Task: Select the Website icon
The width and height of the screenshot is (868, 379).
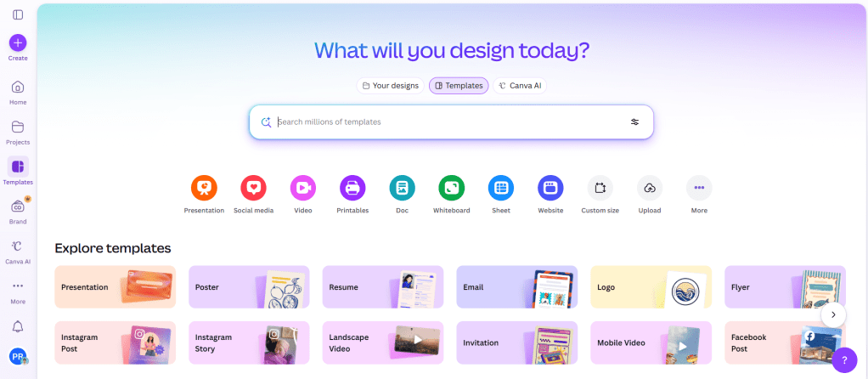Action: point(550,189)
